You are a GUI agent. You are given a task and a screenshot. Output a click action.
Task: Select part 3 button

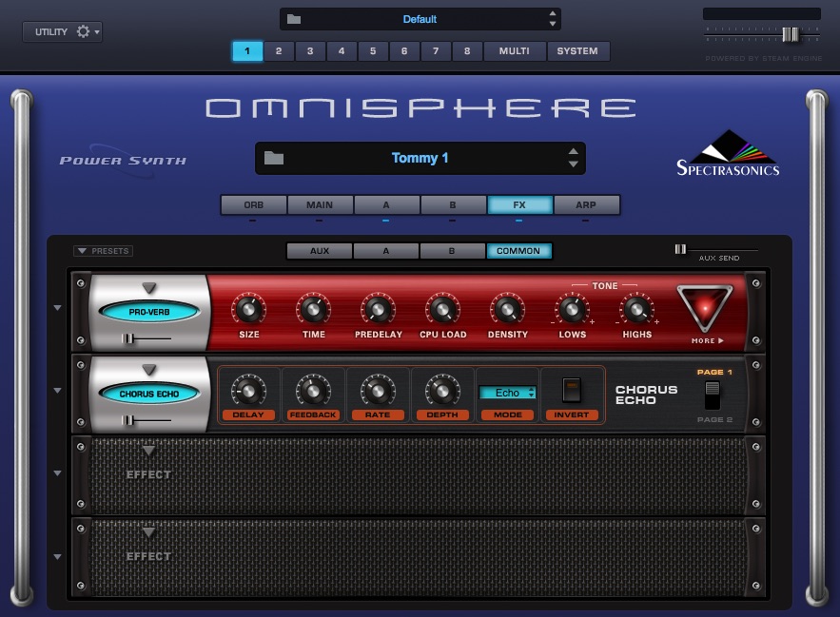(x=310, y=51)
